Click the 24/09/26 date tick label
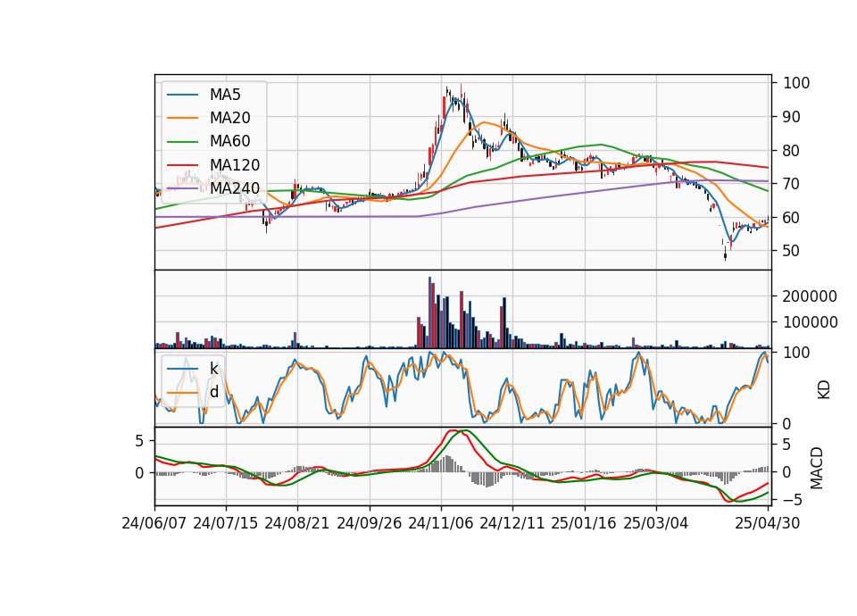Image resolution: width=857 pixels, height=616 pixels. tap(369, 523)
